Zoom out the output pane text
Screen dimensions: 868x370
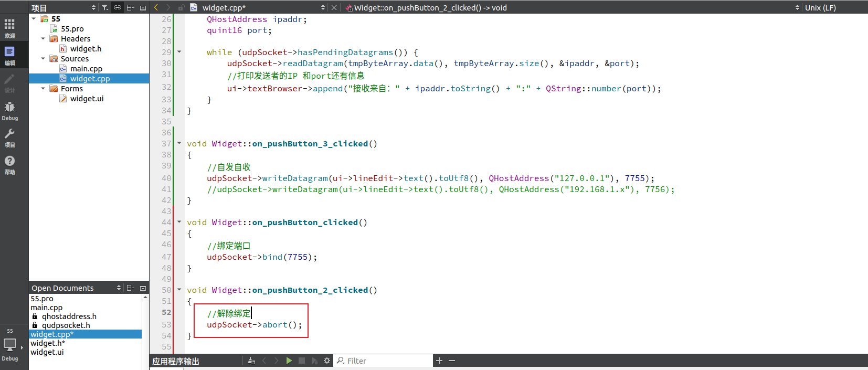[452, 361]
